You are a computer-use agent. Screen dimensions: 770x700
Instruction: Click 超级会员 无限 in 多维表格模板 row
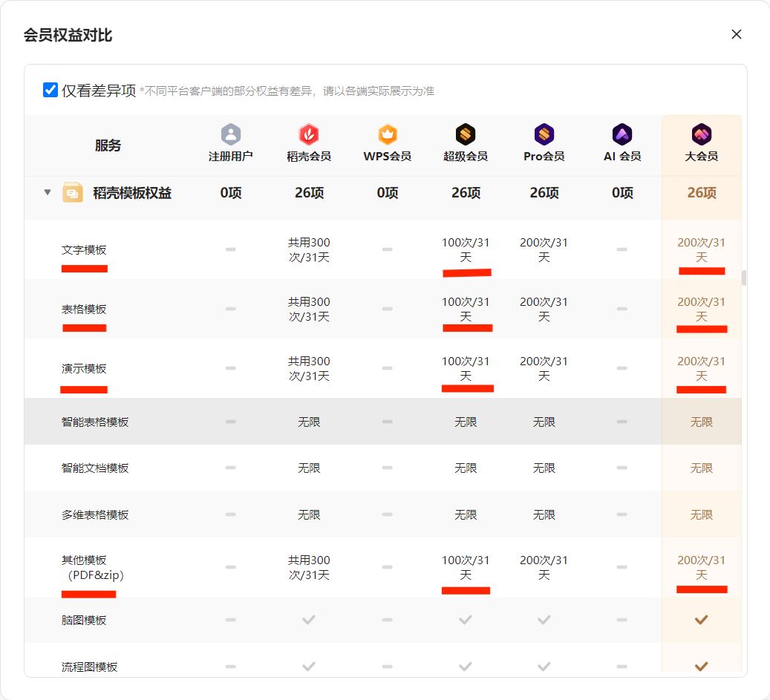(x=466, y=515)
